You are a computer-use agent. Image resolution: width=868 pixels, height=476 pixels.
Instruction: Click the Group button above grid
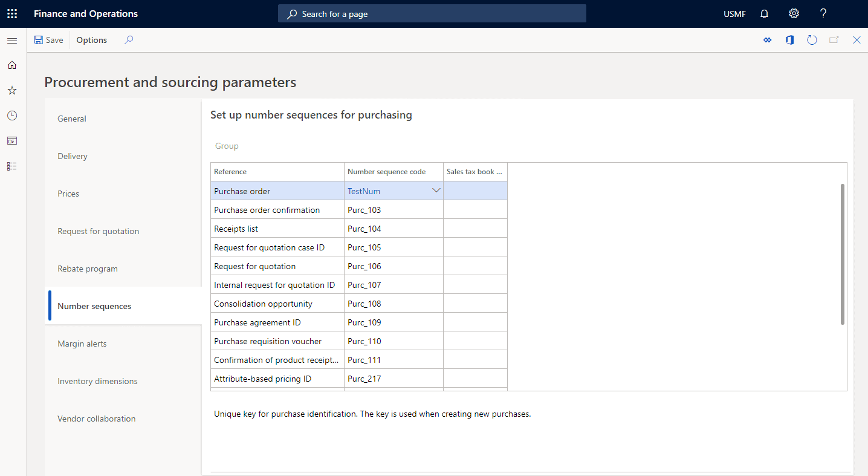click(x=227, y=146)
